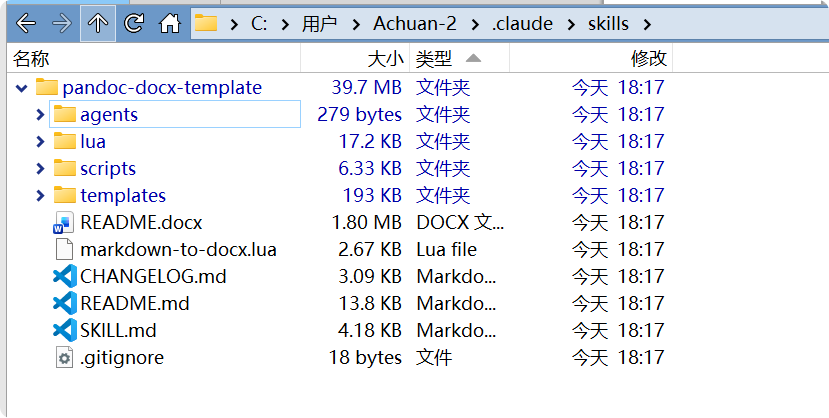Image resolution: width=829 pixels, height=418 pixels.
Task: Select the SKILL.md file name
Action: pyautogui.click(x=118, y=330)
